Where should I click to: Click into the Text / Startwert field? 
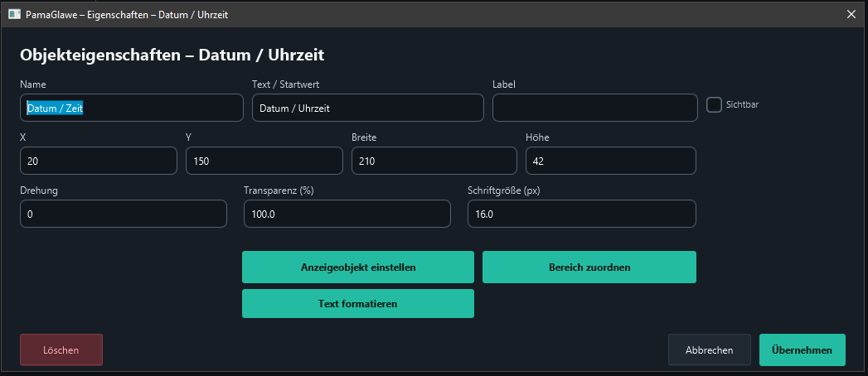coord(367,108)
